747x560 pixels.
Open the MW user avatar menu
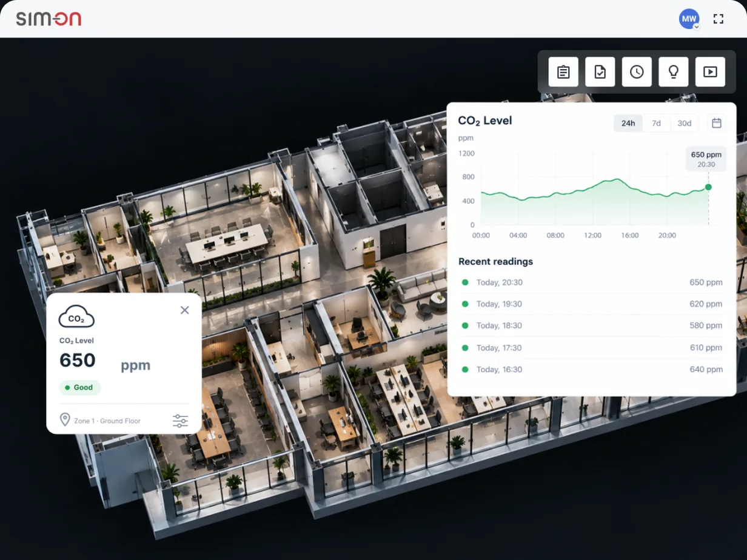tap(689, 19)
